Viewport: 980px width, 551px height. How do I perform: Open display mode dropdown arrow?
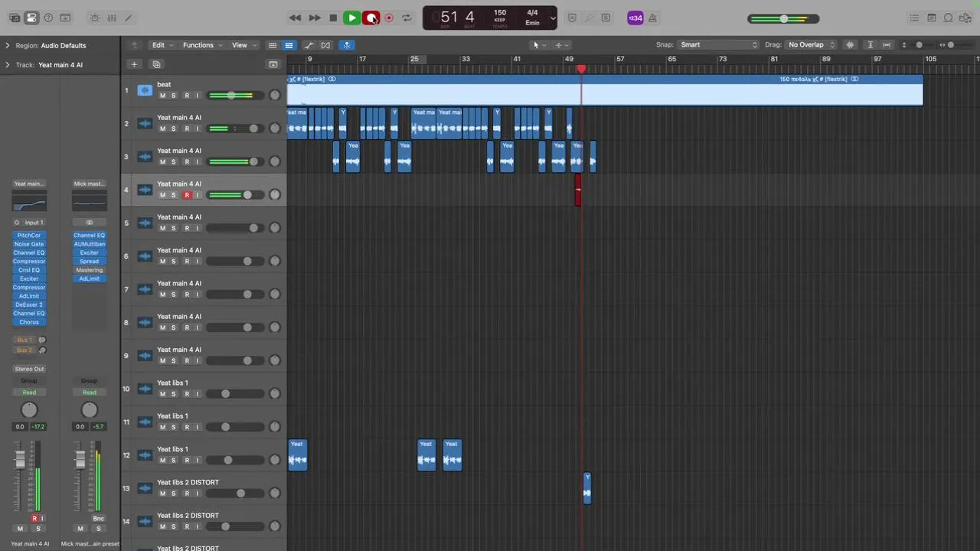click(553, 18)
